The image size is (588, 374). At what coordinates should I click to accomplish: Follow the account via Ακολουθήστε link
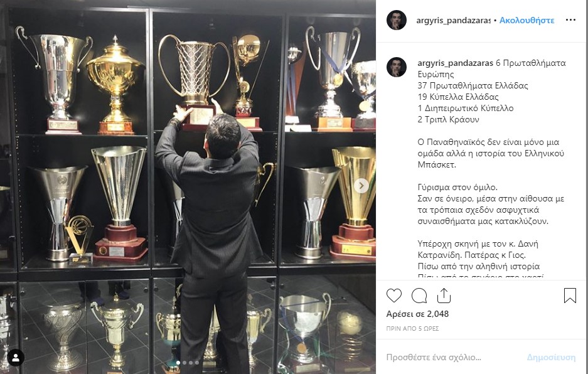tap(527, 20)
